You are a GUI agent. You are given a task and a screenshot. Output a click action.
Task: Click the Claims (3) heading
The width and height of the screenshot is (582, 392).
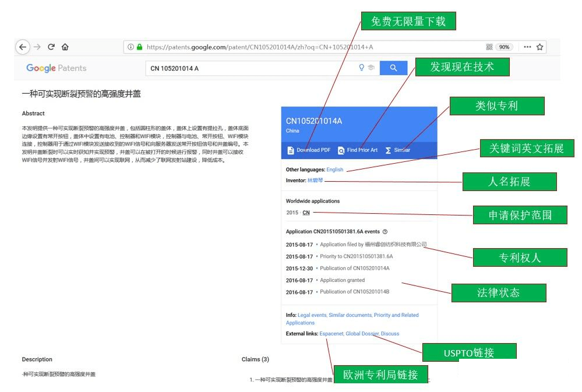(255, 359)
